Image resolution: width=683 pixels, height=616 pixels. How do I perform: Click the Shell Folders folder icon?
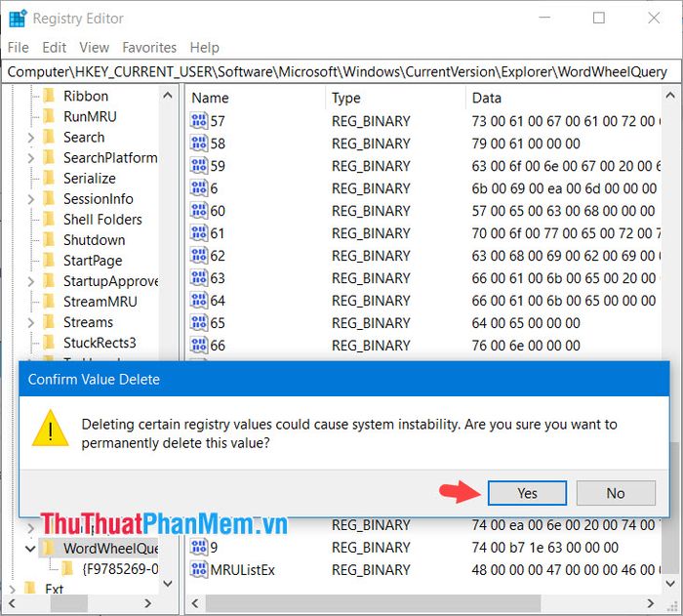(x=49, y=219)
